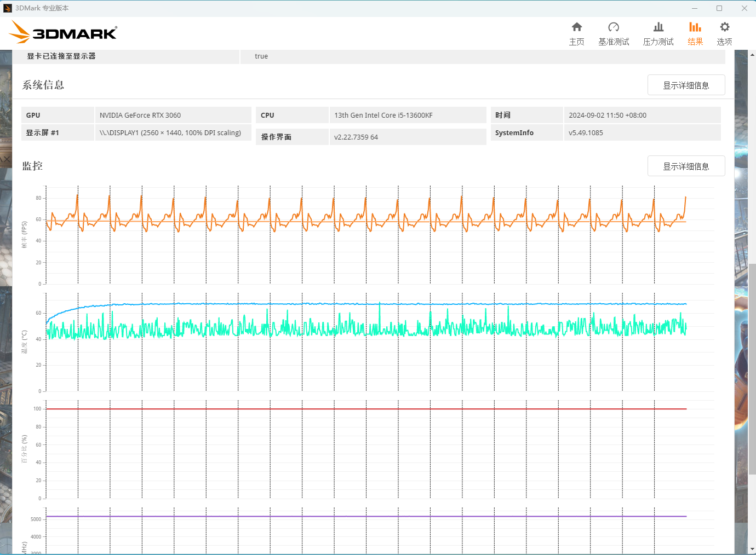756x555 pixels.
Task: Click the 操作界面 label cell
Action: 292,137
